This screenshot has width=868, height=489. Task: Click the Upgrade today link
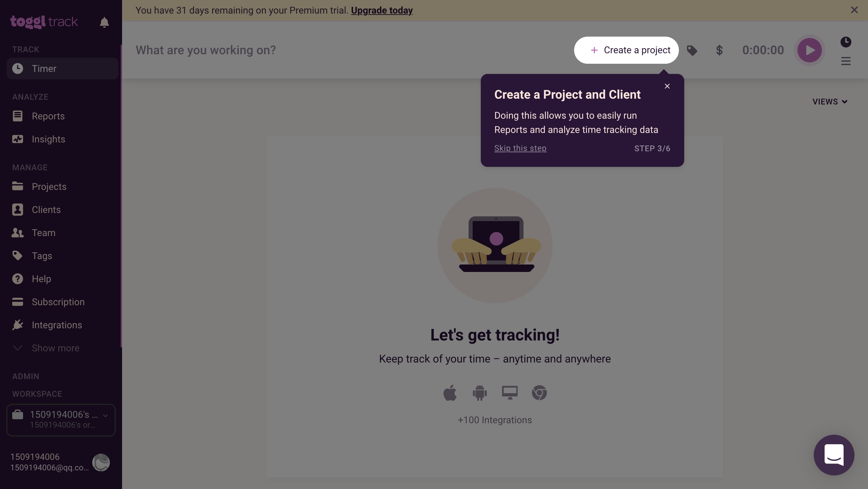point(382,10)
